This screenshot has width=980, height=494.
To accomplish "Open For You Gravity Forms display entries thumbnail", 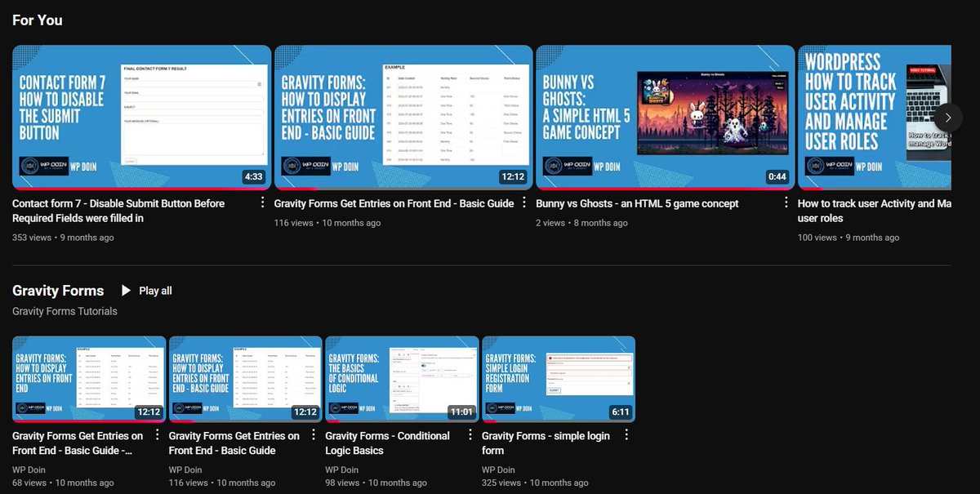I will point(403,117).
